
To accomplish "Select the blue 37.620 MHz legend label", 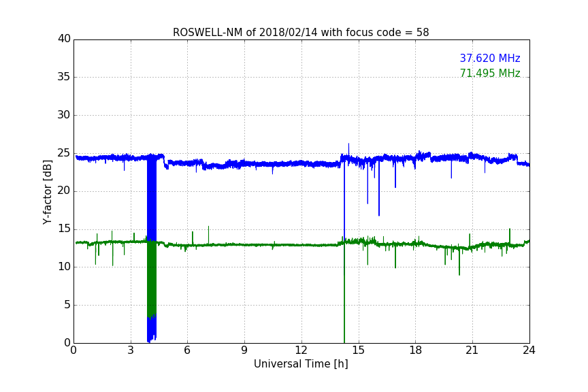I will pos(490,58).
